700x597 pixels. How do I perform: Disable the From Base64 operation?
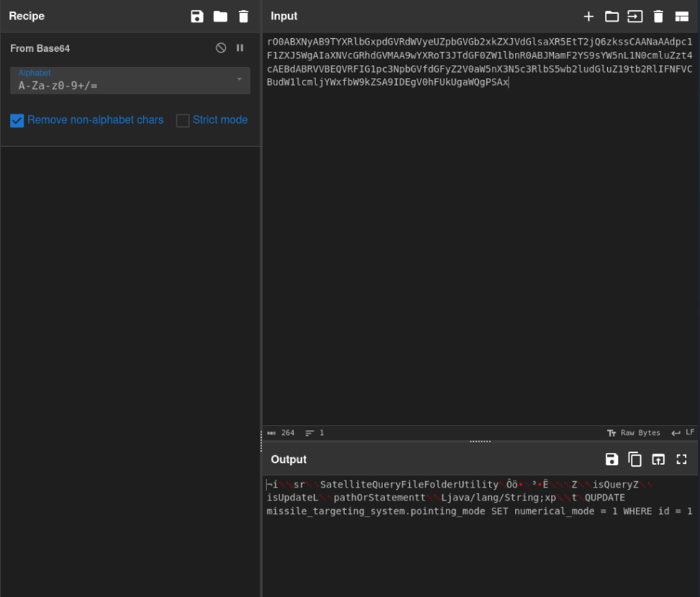pos(221,48)
